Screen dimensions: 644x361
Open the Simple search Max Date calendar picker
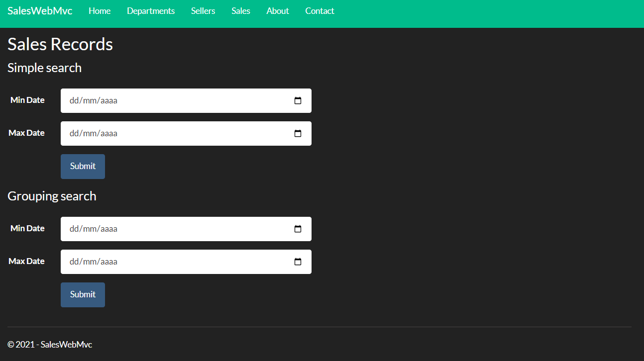pos(298,133)
